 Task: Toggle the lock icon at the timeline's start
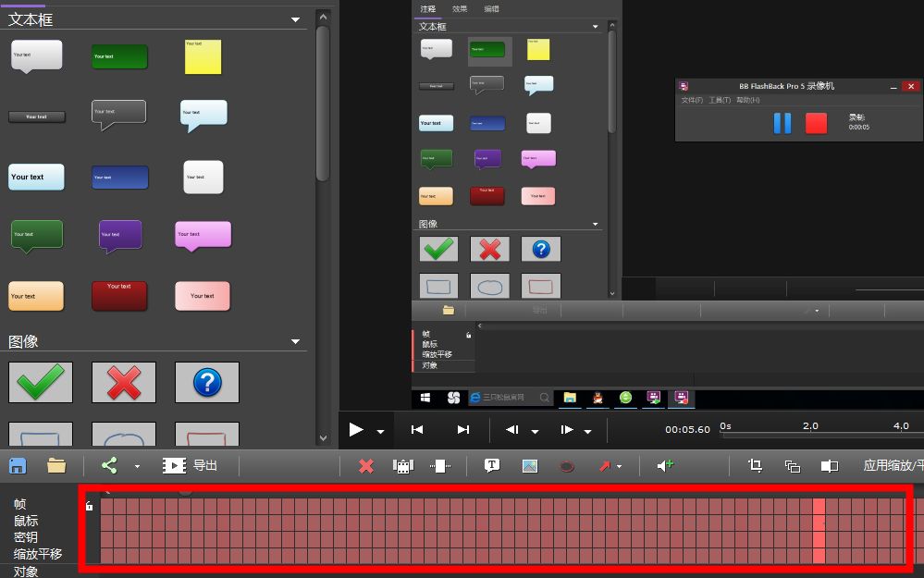point(89,506)
